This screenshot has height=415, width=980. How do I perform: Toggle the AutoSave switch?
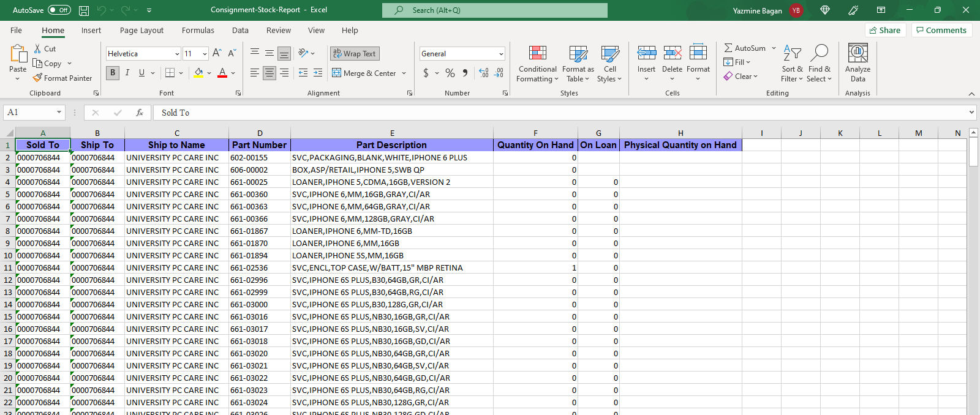59,10
